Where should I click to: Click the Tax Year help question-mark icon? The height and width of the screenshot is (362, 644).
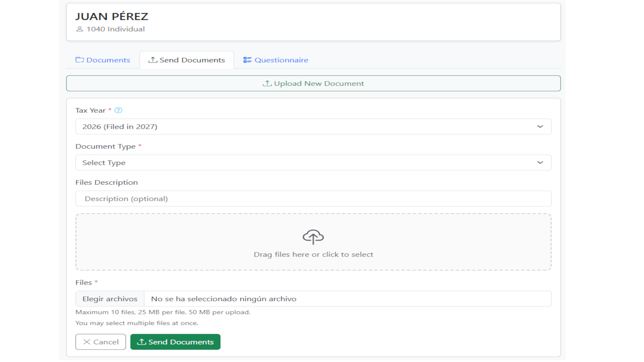(x=118, y=110)
